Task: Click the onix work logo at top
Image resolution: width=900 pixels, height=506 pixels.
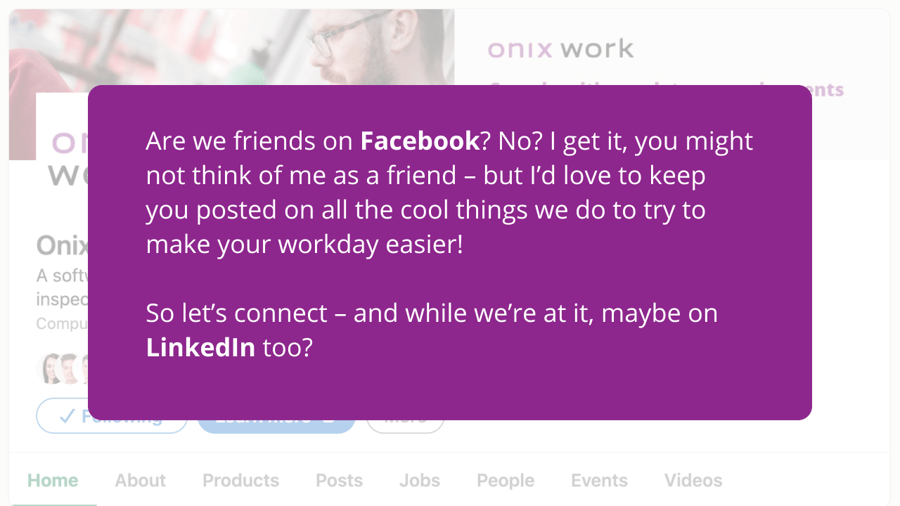Action: [x=560, y=49]
